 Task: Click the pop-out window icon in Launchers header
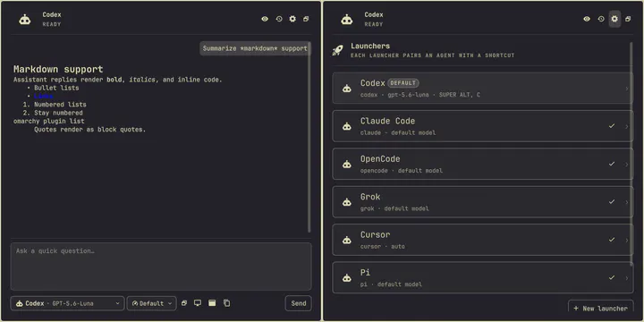628,19
